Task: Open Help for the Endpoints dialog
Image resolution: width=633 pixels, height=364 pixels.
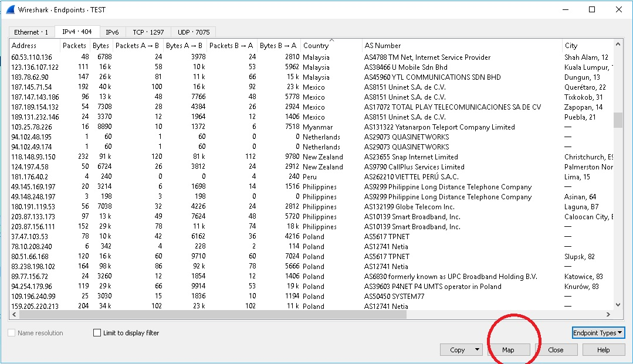Action: pos(603,350)
